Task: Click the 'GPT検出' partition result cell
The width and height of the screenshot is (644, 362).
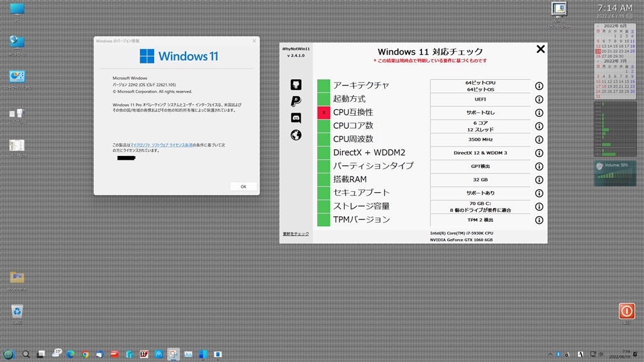Action: [x=480, y=166]
